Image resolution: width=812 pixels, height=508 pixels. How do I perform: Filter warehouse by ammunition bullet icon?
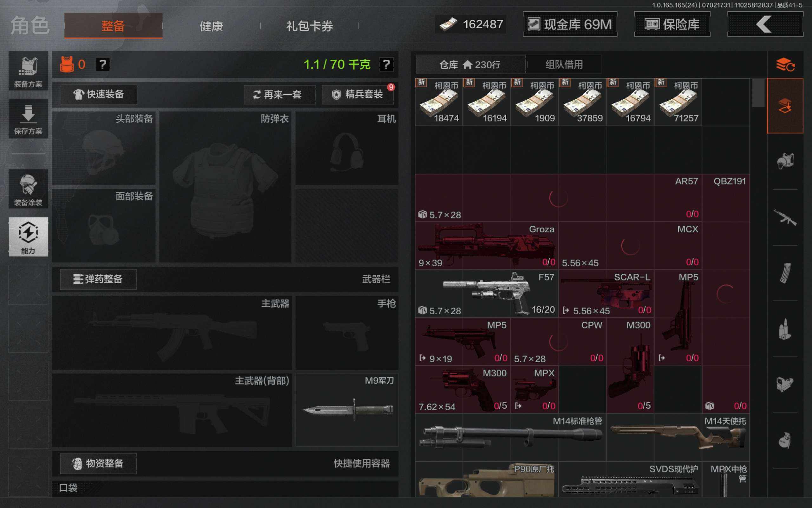(785, 329)
